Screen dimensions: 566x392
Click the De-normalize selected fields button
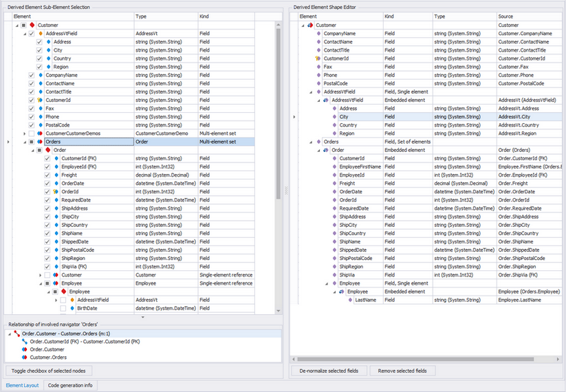328,371
